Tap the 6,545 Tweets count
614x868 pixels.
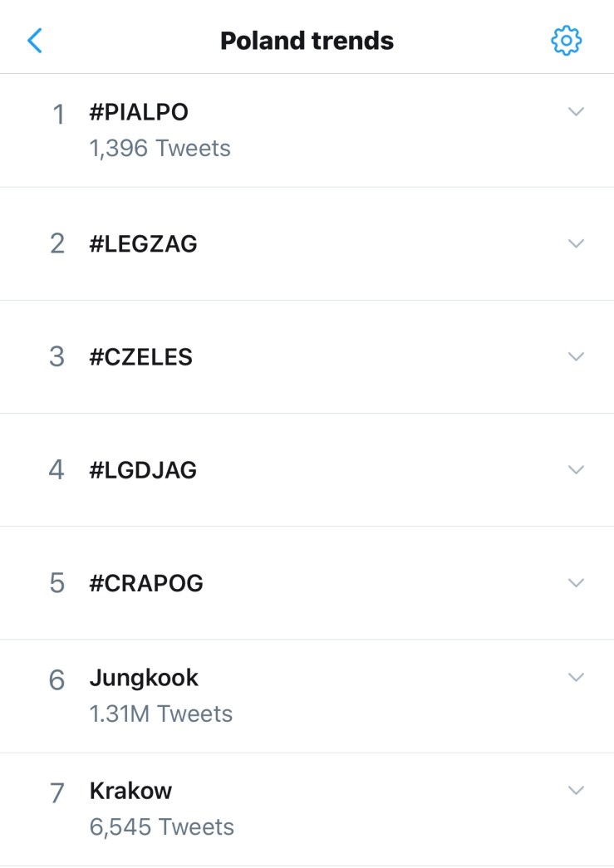161,827
